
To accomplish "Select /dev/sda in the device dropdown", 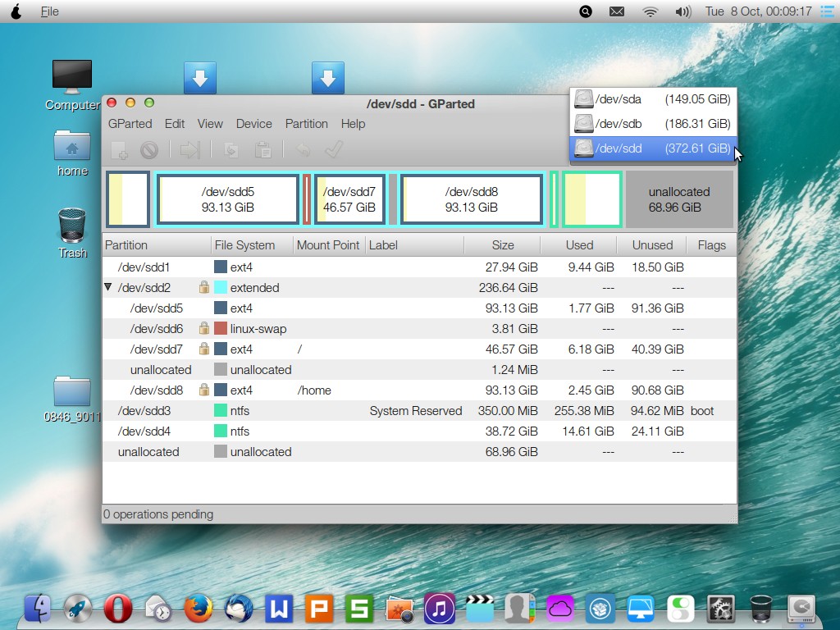I will tap(654, 99).
